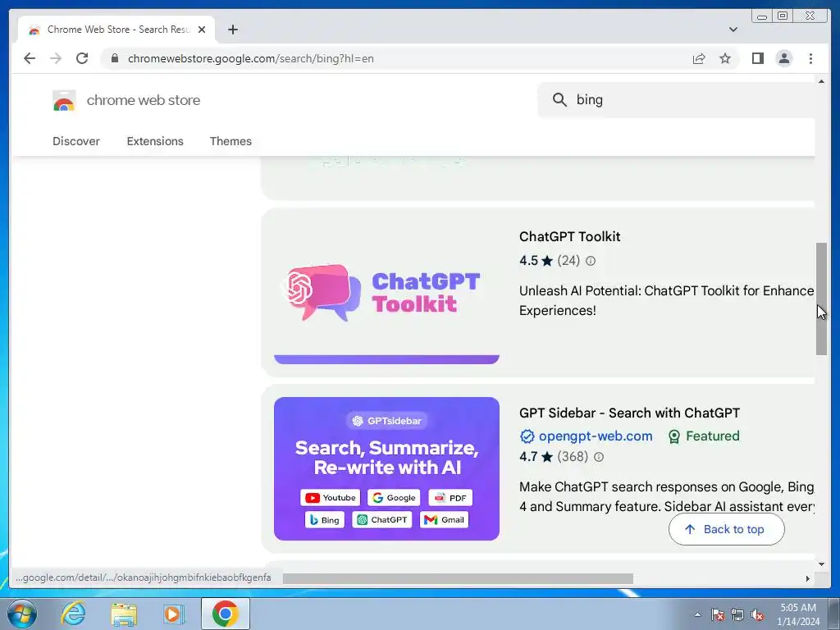Share this page icon in address bar

click(699, 58)
